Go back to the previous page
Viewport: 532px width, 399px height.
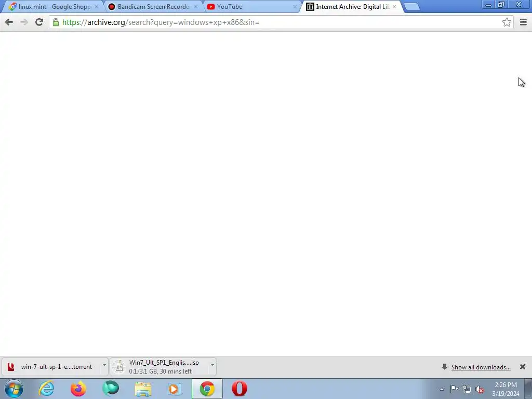click(9, 22)
